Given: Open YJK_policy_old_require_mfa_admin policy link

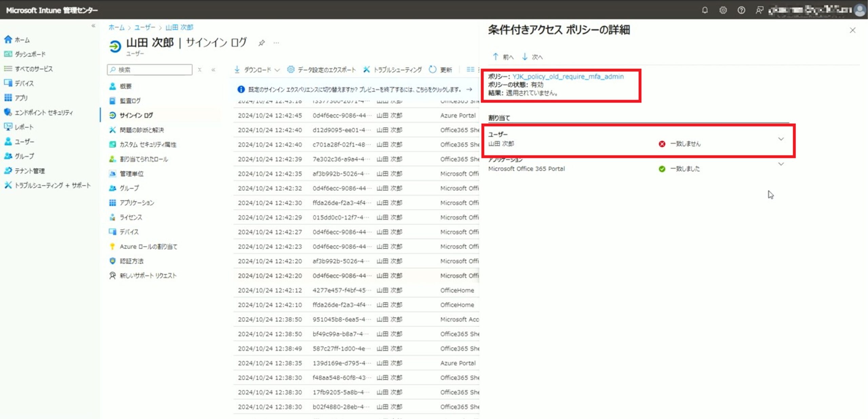Looking at the screenshot, I should 568,77.
